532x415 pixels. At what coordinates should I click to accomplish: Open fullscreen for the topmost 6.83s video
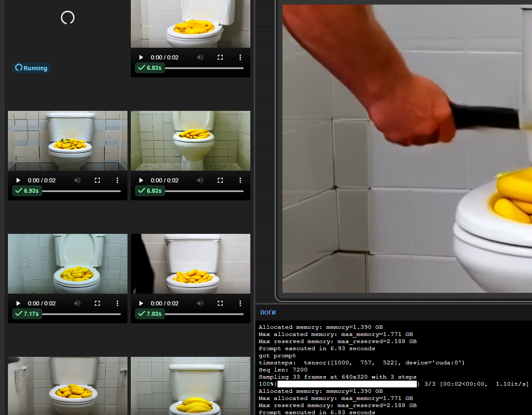click(220, 57)
